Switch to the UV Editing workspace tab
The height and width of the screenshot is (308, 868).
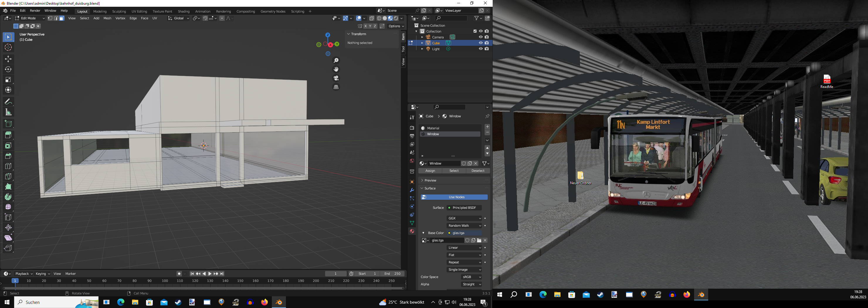(139, 11)
